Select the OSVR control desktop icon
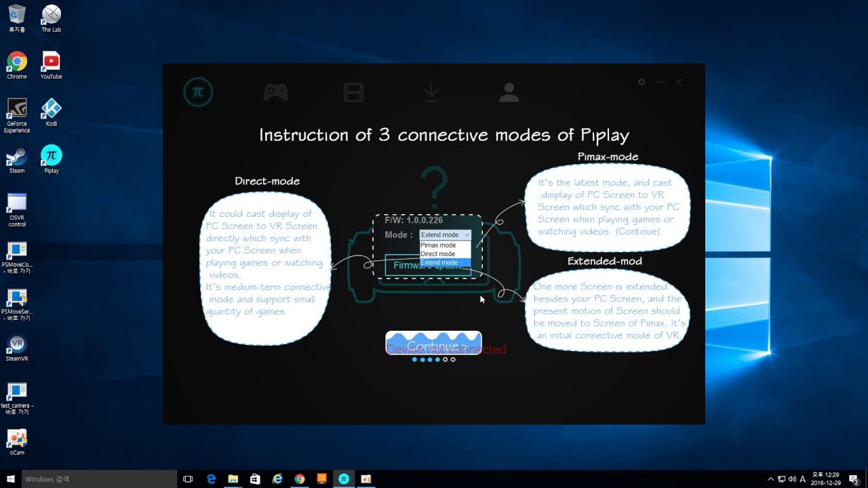This screenshot has width=868, height=488. 17,210
